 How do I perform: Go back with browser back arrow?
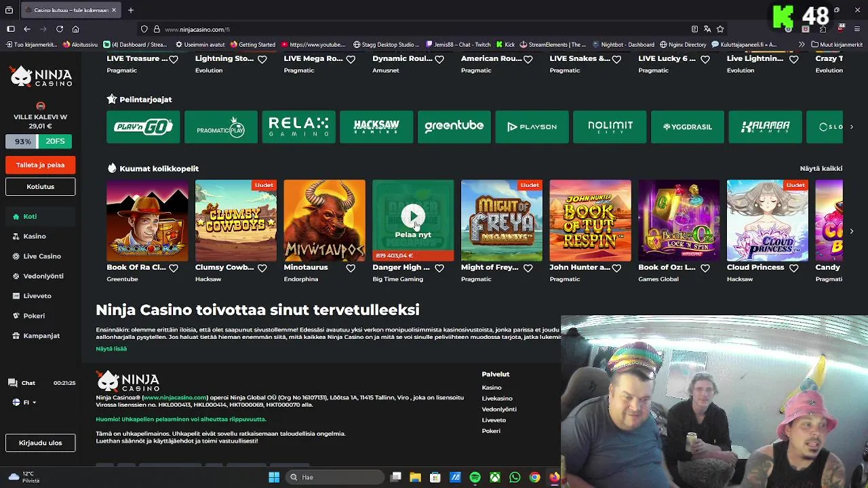click(27, 29)
